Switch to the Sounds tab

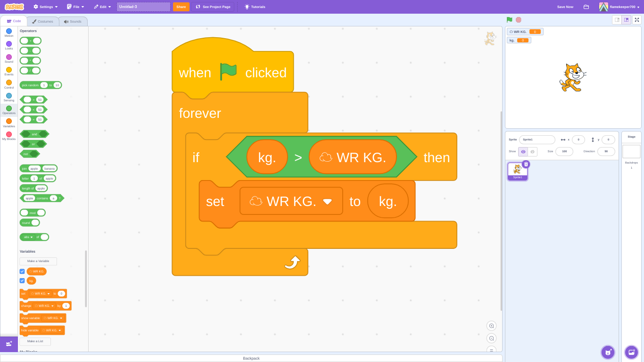click(73, 21)
